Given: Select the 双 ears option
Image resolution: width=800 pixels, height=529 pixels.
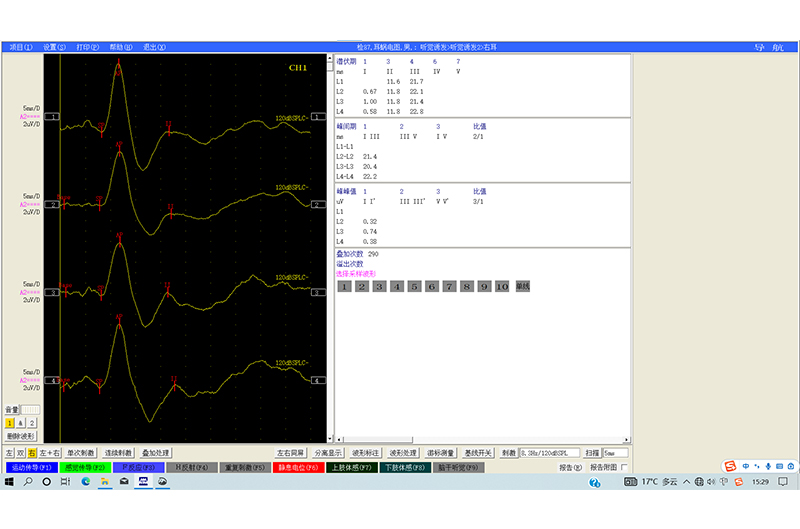Looking at the screenshot, I should point(20,453).
